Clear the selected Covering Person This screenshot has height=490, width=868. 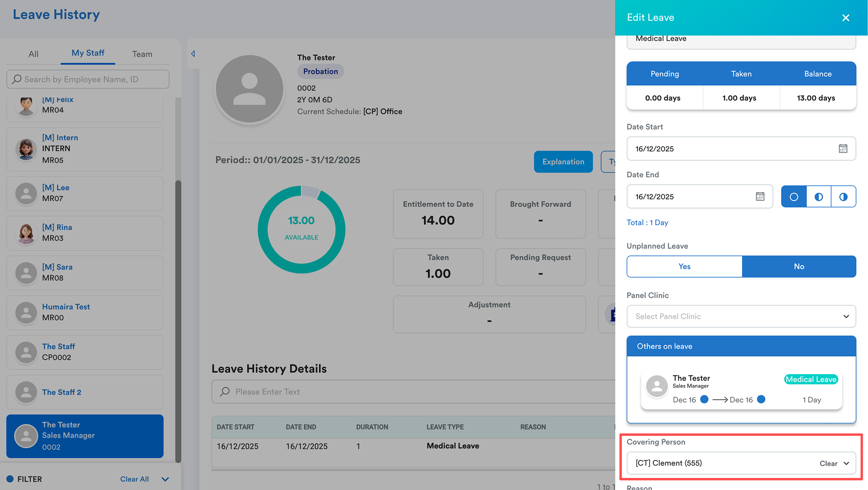(828, 463)
